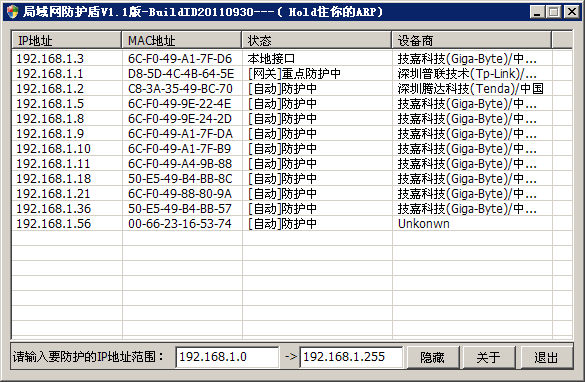The height and width of the screenshot is (382, 585).
Task: Focus the start IP field 192.168.1.0
Action: pos(227,357)
